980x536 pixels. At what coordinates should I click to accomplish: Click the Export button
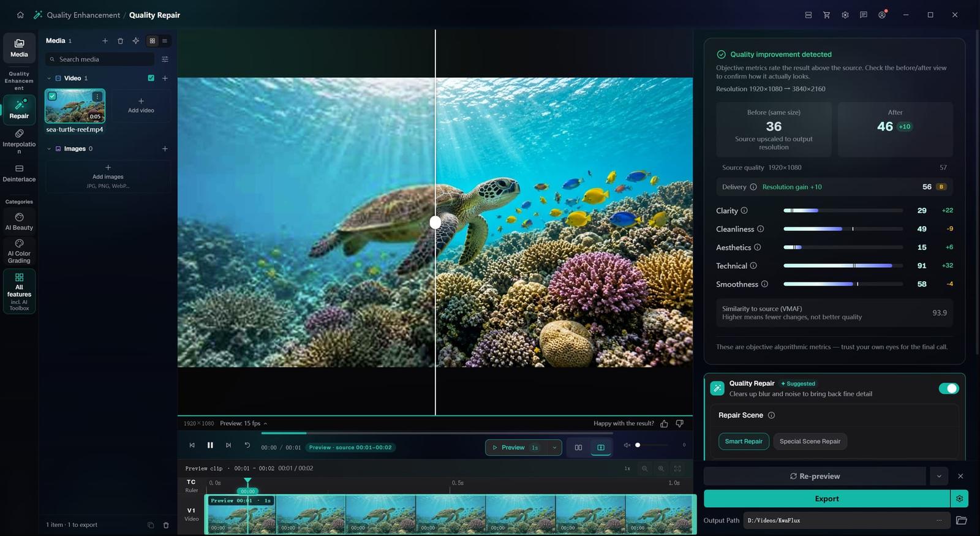pyautogui.click(x=827, y=499)
